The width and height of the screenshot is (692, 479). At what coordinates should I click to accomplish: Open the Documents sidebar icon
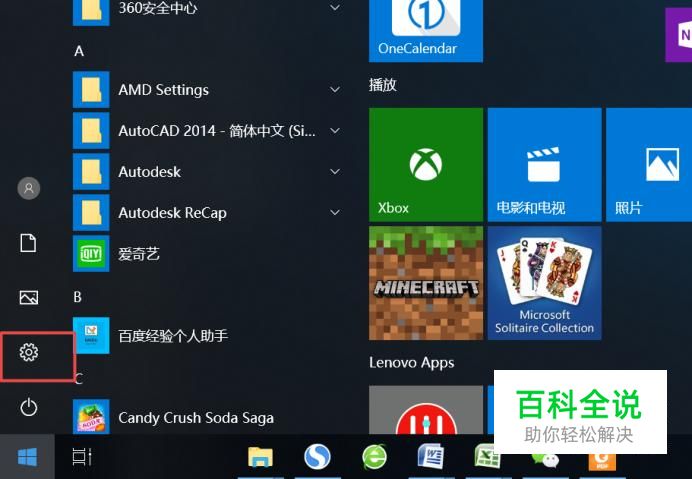pyautogui.click(x=28, y=243)
